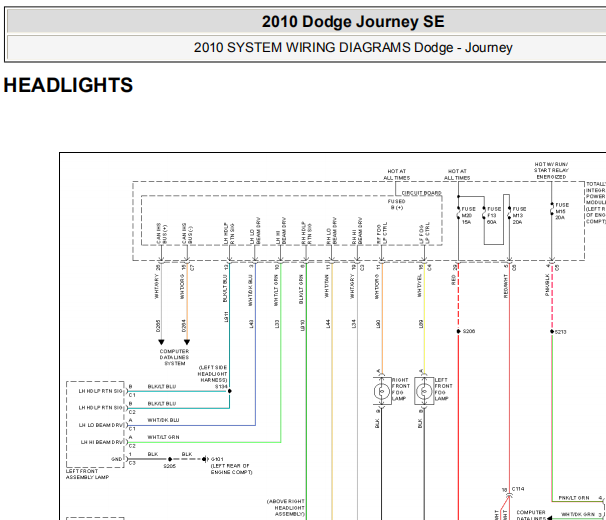Click the S134 splice dot
This screenshot has width=606, height=520.
(230, 391)
